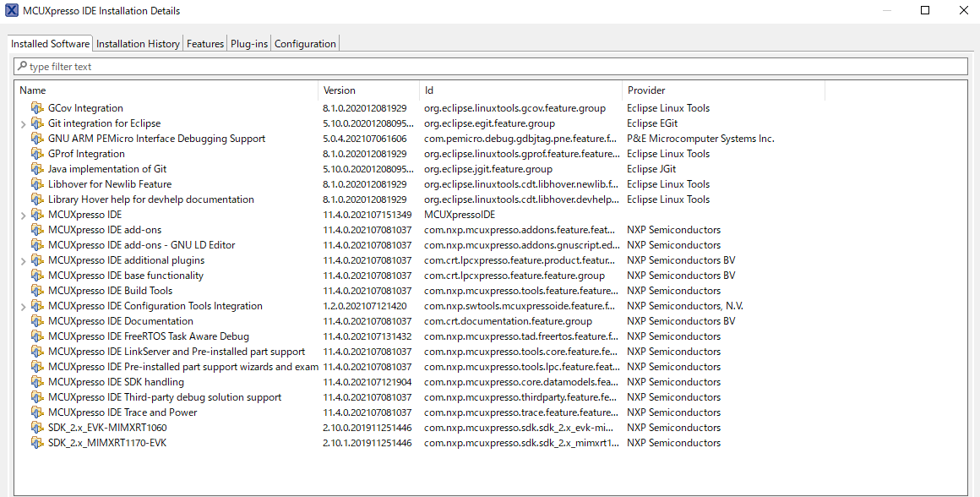Expand the Git integration for Eclipse entry
980x497 pixels.
pyautogui.click(x=23, y=123)
